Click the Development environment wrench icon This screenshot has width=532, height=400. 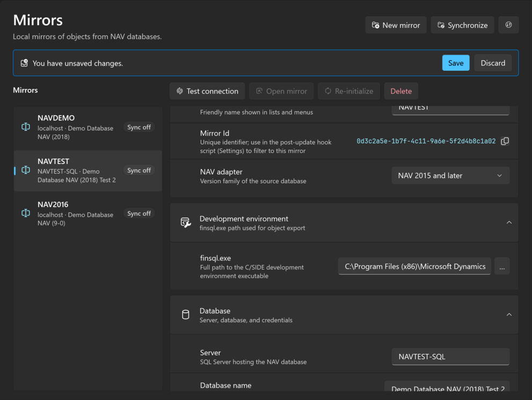click(x=186, y=223)
